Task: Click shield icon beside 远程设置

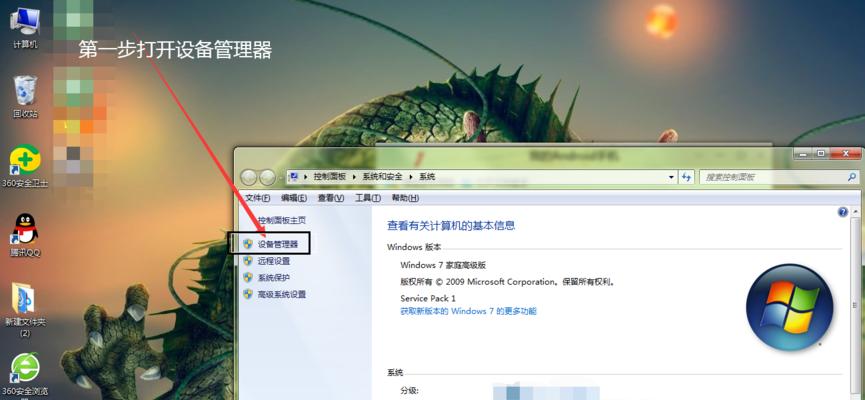Action: pos(248,261)
